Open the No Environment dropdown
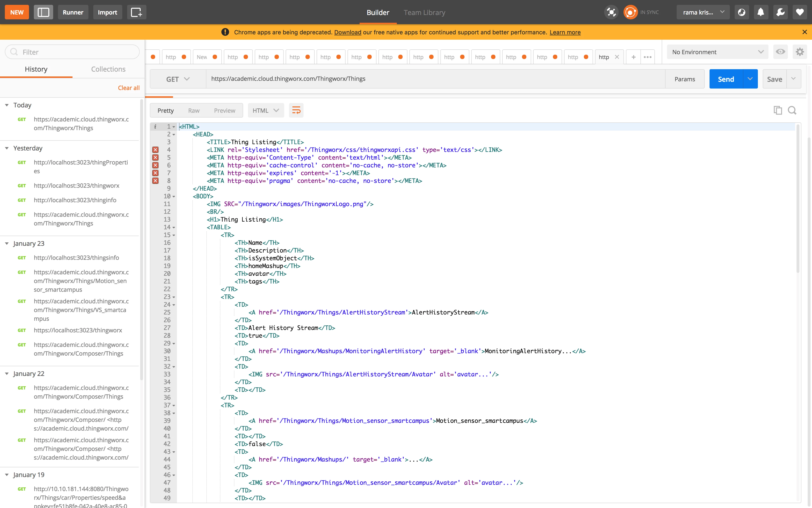The width and height of the screenshot is (812, 508). (x=717, y=52)
